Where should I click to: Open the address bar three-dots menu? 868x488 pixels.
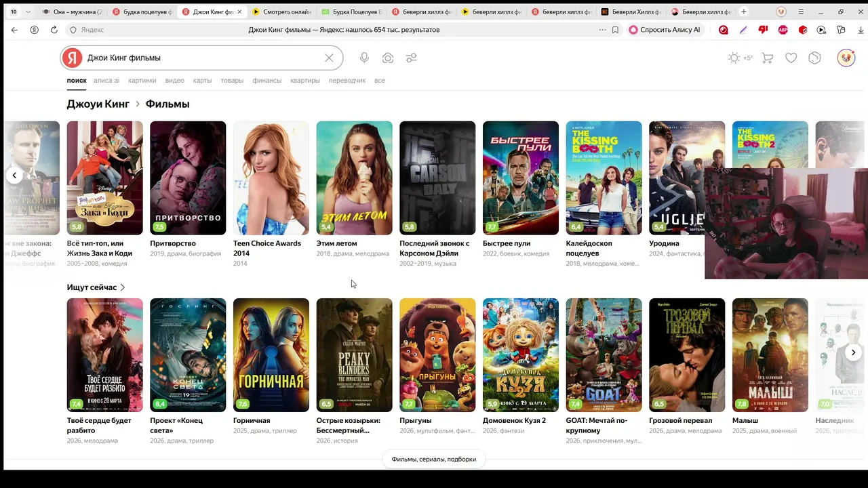pos(602,30)
